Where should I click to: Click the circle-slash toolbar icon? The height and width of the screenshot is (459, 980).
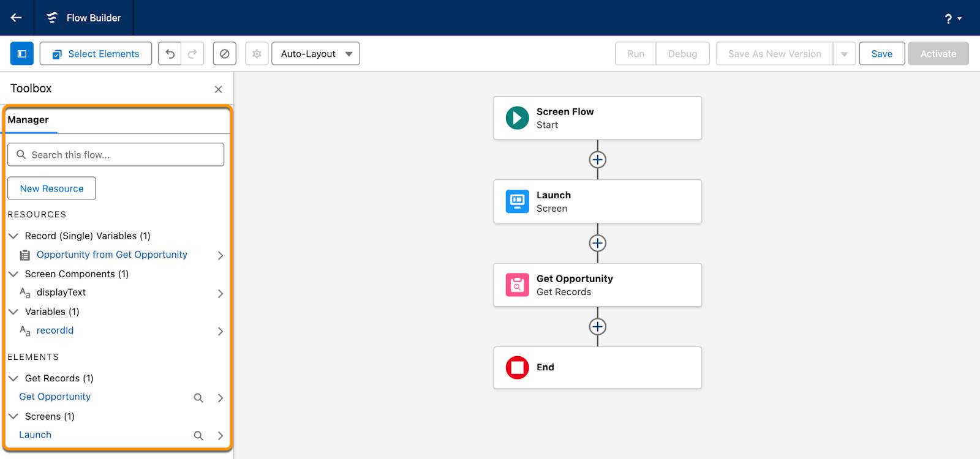click(225, 54)
